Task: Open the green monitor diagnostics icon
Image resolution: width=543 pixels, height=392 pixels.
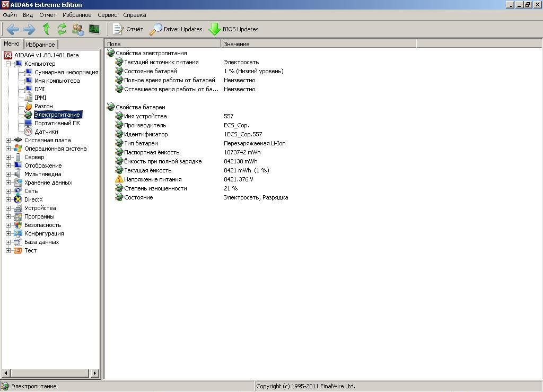Action: (x=94, y=29)
